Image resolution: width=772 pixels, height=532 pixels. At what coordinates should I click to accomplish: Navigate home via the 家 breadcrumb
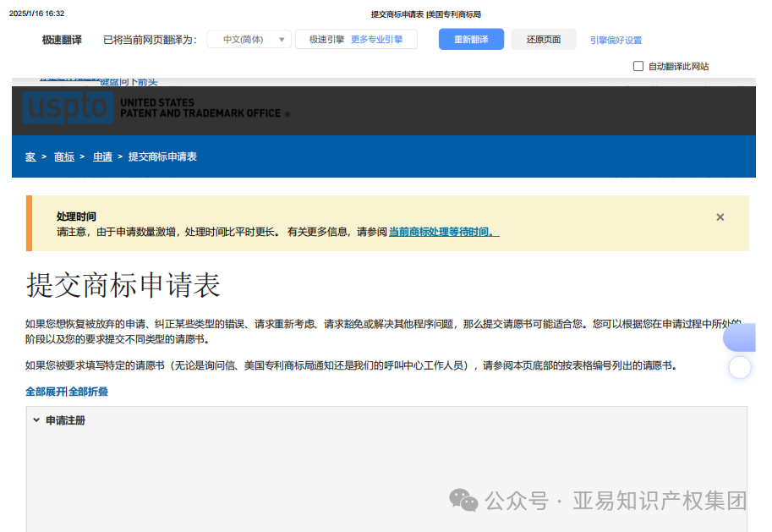(x=29, y=156)
